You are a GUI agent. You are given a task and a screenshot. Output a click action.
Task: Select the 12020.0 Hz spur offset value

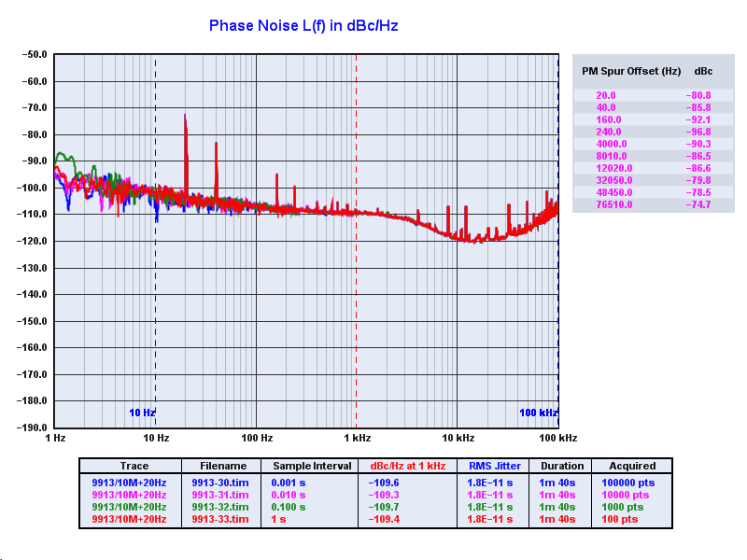click(614, 169)
